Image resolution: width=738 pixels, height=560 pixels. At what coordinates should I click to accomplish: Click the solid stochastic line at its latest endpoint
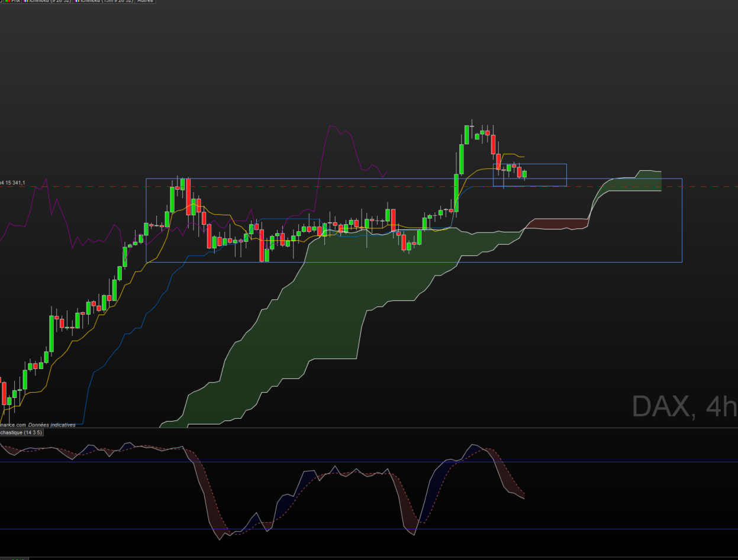click(x=524, y=498)
